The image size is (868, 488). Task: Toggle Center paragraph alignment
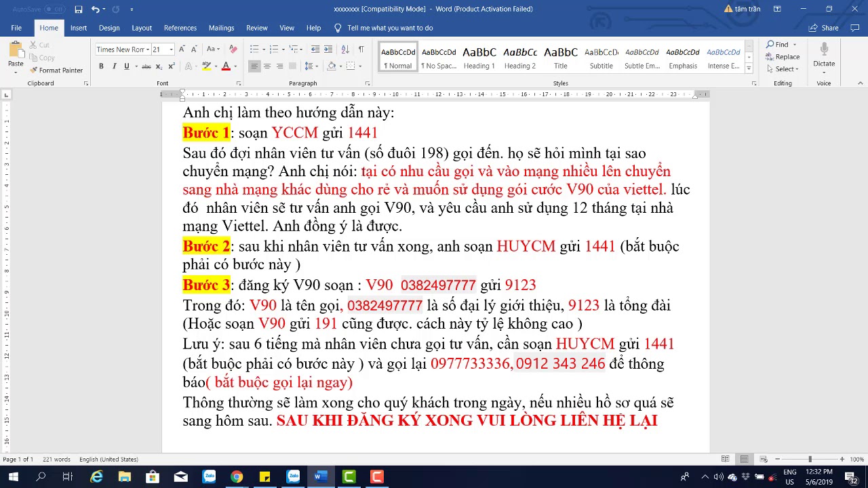tap(267, 66)
